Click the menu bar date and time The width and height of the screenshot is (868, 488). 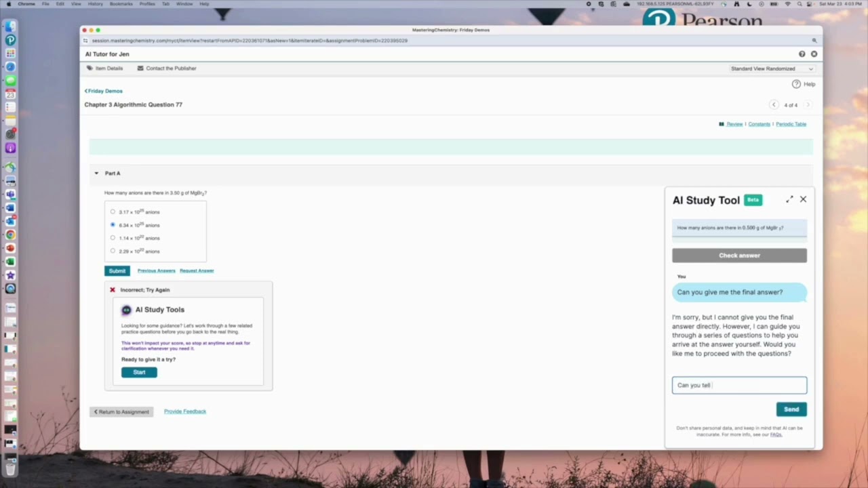[x=841, y=4]
